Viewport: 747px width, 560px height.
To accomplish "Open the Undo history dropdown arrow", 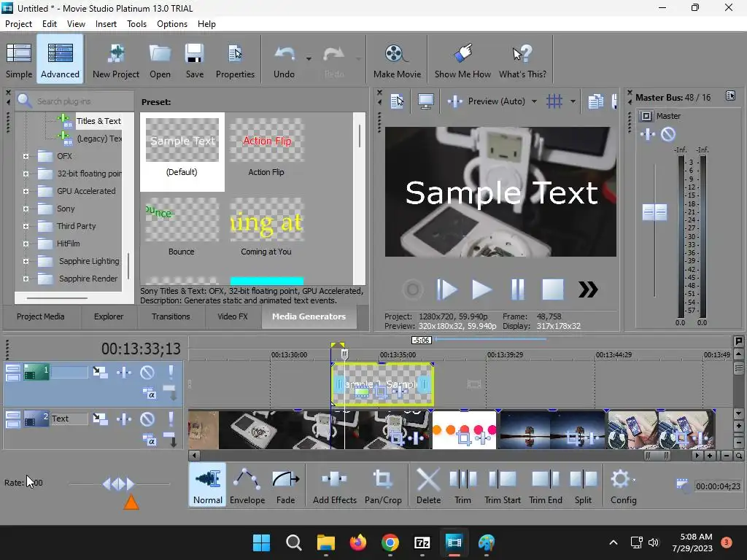I will tap(309, 59).
